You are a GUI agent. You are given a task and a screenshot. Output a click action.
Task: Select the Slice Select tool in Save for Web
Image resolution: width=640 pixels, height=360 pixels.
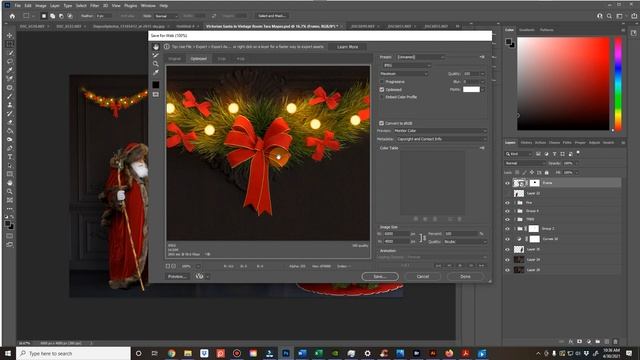156,55
